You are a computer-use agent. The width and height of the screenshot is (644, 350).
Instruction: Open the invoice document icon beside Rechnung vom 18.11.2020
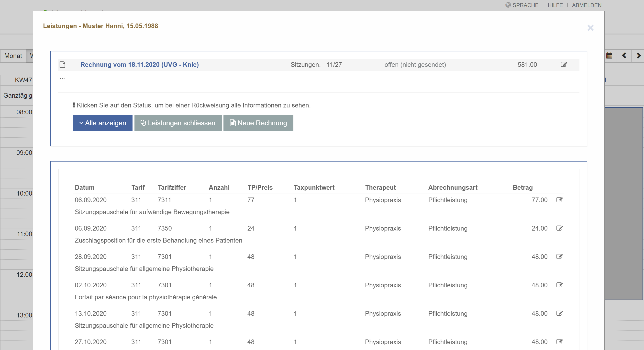[63, 65]
